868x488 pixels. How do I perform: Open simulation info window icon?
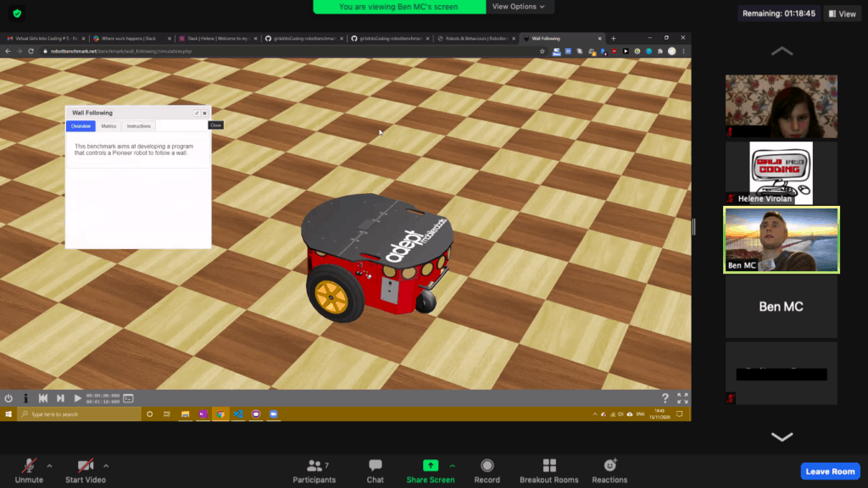pyautogui.click(x=25, y=398)
